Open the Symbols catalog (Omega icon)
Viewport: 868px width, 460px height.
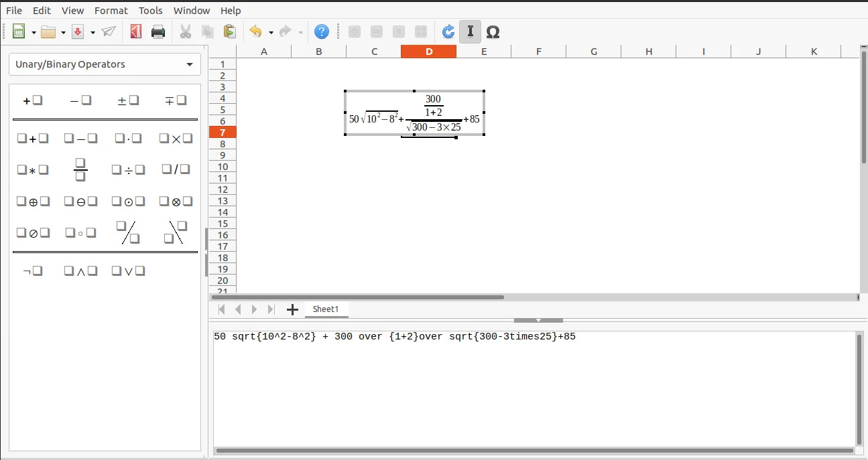pos(493,31)
